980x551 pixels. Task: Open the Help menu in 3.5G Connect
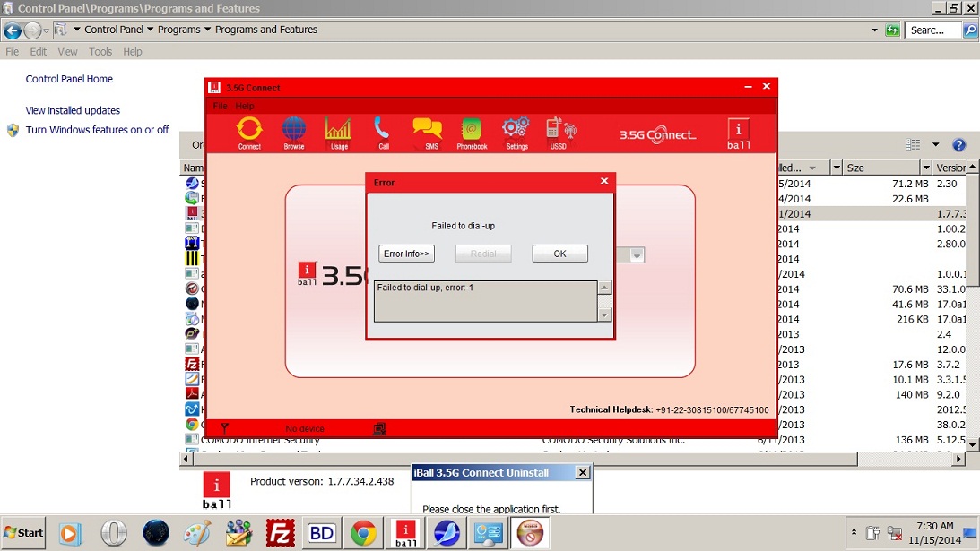tap(245, 106)
